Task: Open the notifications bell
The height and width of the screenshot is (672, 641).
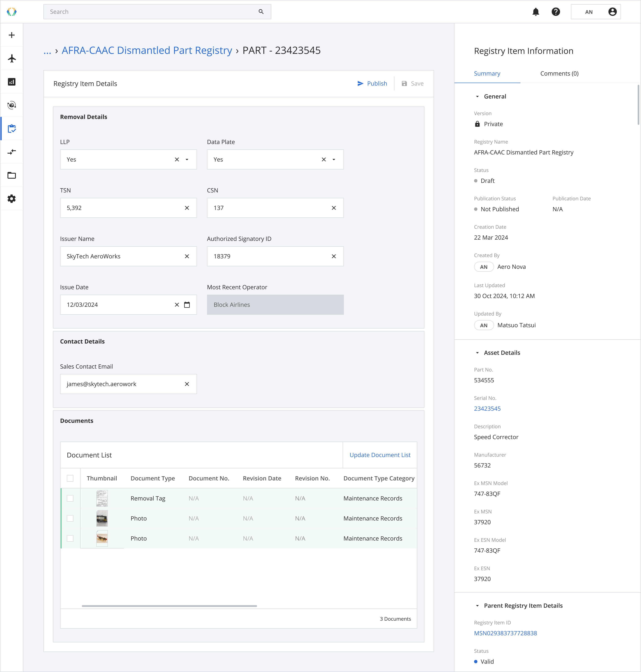Action: tap(535, 12)
